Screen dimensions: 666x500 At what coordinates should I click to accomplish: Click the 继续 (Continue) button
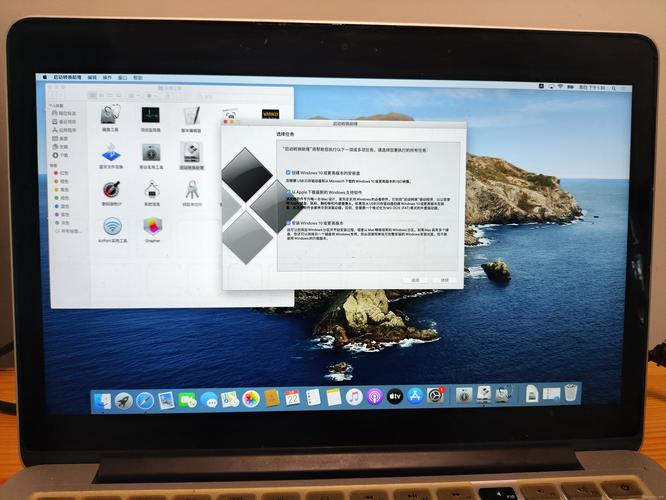click(444, 280)
